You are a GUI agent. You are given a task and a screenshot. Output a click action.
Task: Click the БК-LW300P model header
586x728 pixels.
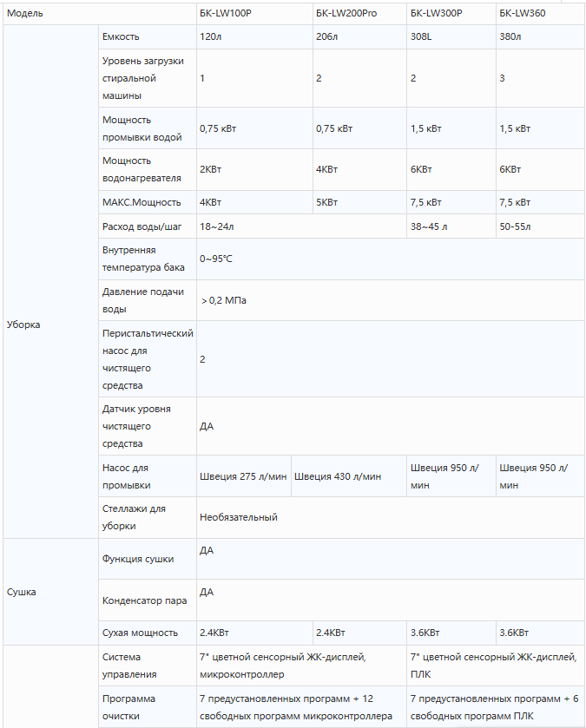(451, 14)
